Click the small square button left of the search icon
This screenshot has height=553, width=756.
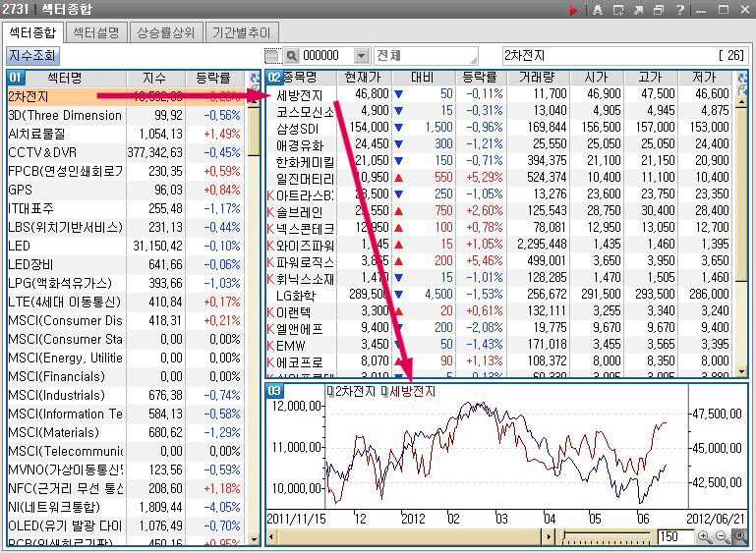[272, 56]
